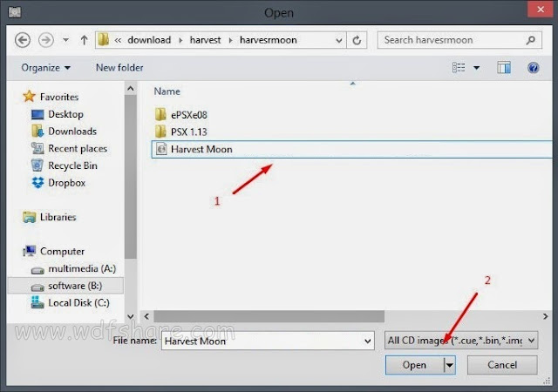Click the Dropbox icon in sidebar
Viewport: 558px width, 392px height.
[x=37, y=182]
